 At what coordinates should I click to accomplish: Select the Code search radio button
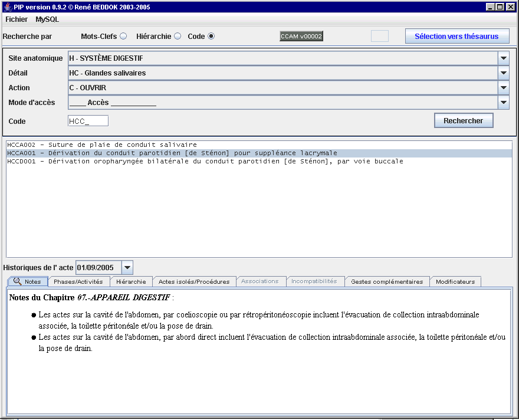211,36
